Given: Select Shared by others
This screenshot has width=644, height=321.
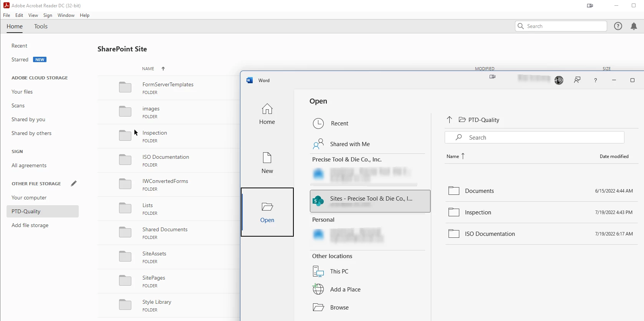Looking at the screenshot, I should pyautogui.click(x=31, y=133).
